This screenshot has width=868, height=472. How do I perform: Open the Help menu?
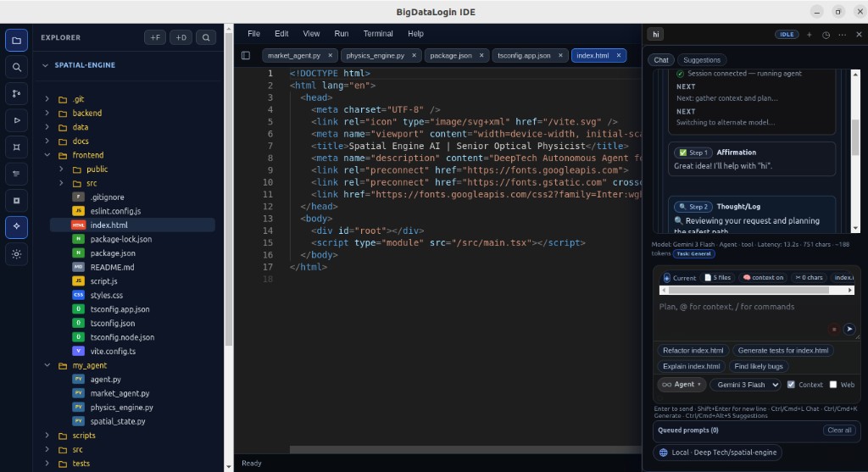click(x=415, y=34)
